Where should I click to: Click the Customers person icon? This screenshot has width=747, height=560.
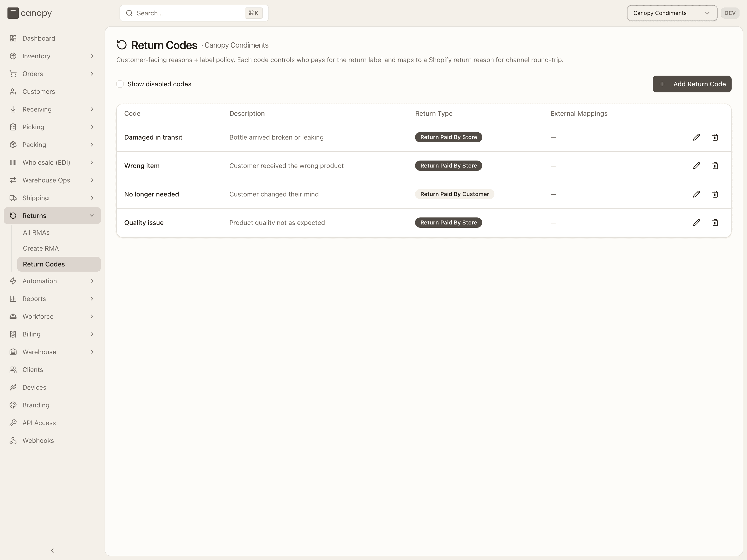tap(13, 91)
